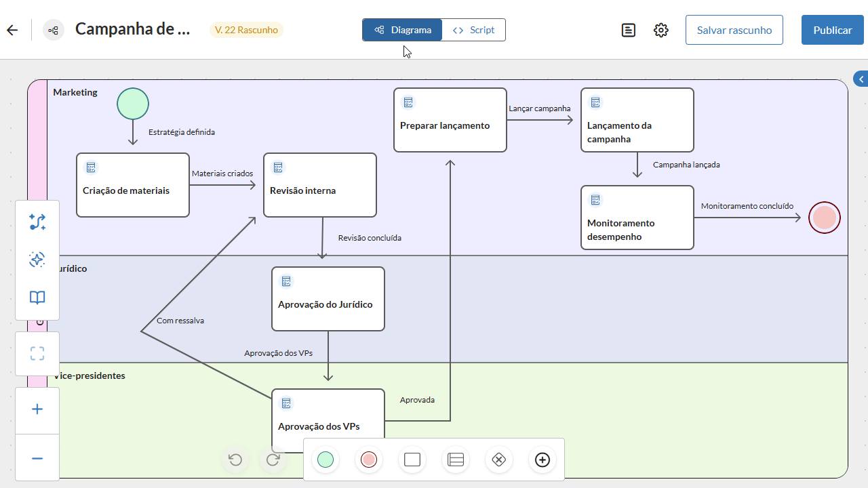868x488 pixels.
Task: Zoom out with the minus button
Action: coord(37,458)
